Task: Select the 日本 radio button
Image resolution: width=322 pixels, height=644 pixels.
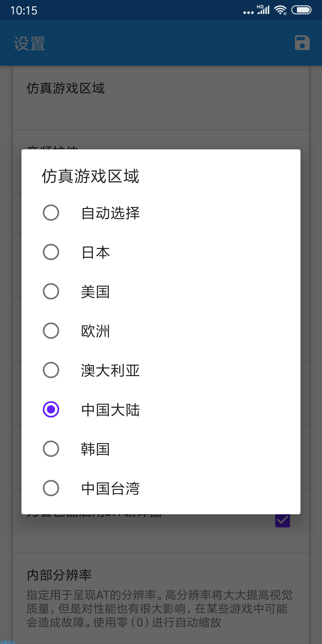Action: point(51,252)
